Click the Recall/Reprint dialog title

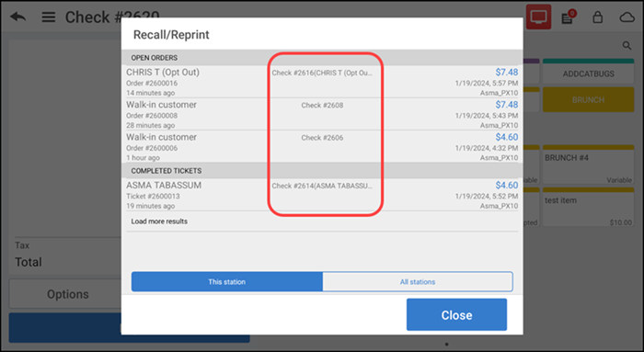[171, 35]
